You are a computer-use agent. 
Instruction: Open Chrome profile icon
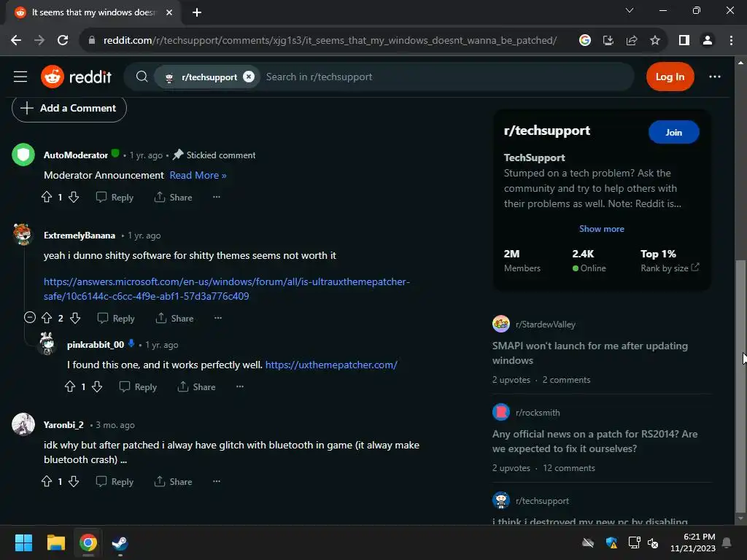point(708,40)
